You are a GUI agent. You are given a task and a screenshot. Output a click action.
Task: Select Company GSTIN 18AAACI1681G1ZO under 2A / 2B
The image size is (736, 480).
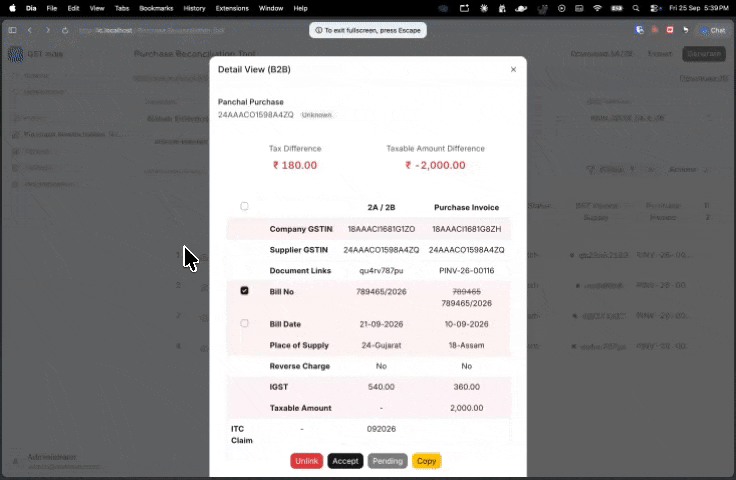[381, 229]
